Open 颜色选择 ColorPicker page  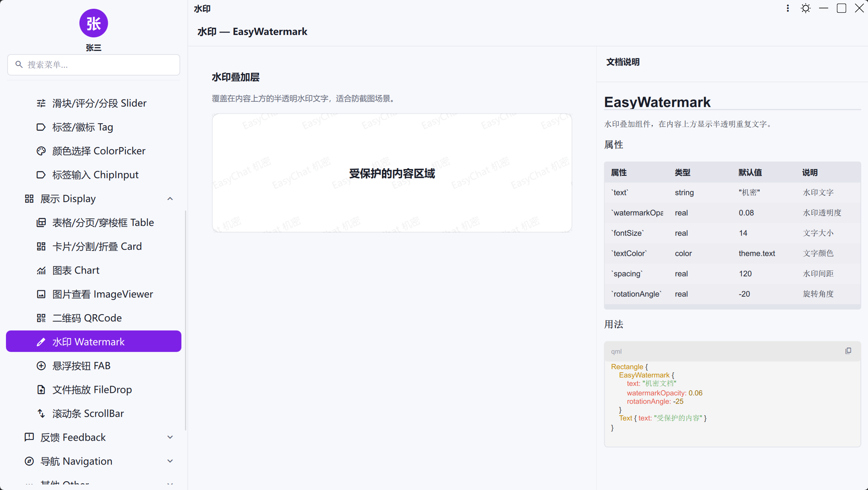click(93, 151)
